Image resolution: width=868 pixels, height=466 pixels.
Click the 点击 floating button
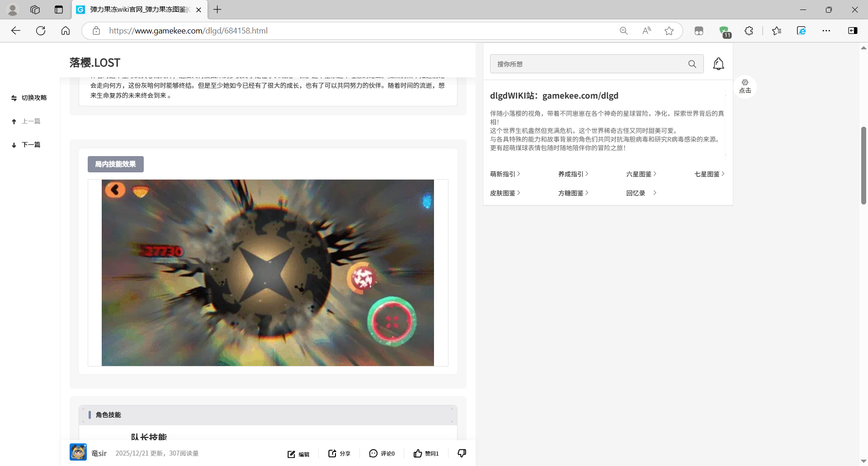click(x=745, y=86)
